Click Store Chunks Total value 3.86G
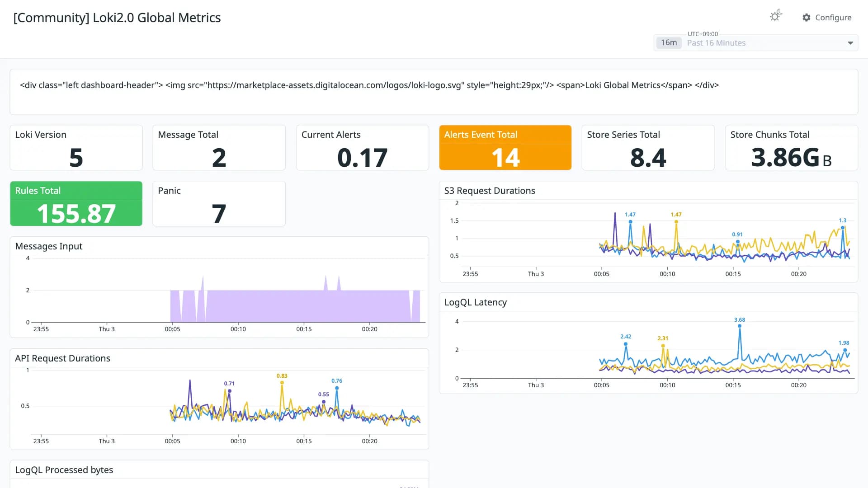 (x=791, y=158)
